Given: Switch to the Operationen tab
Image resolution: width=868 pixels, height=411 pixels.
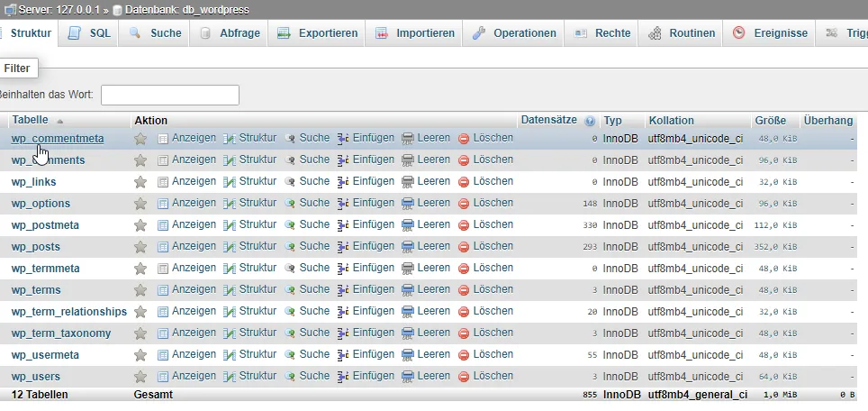Looking at the screenshot, I should (513, 33).
